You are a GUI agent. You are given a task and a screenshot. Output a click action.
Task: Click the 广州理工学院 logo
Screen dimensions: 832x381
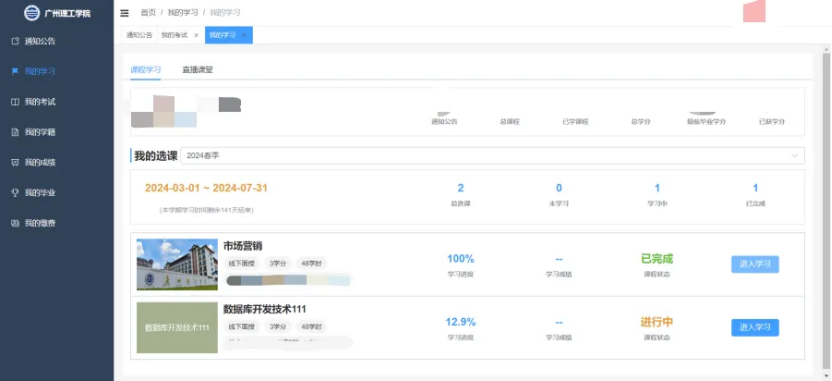[x=32, y=13]
